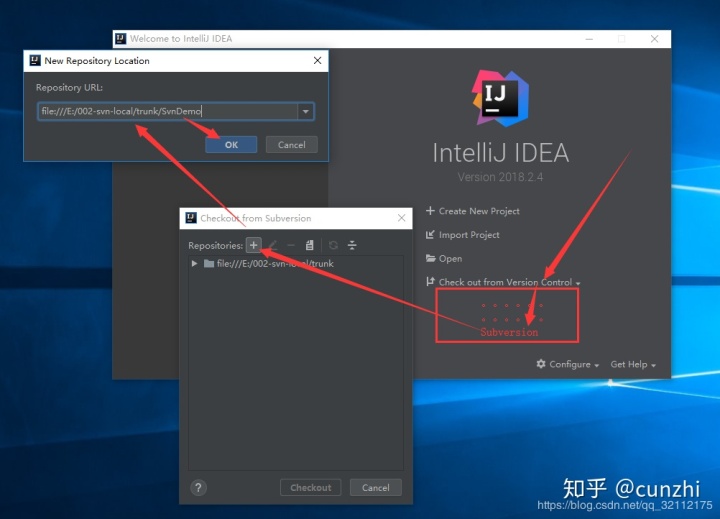
Task: Cancel the New Repository Location dialog
Action: pos(292,145)
